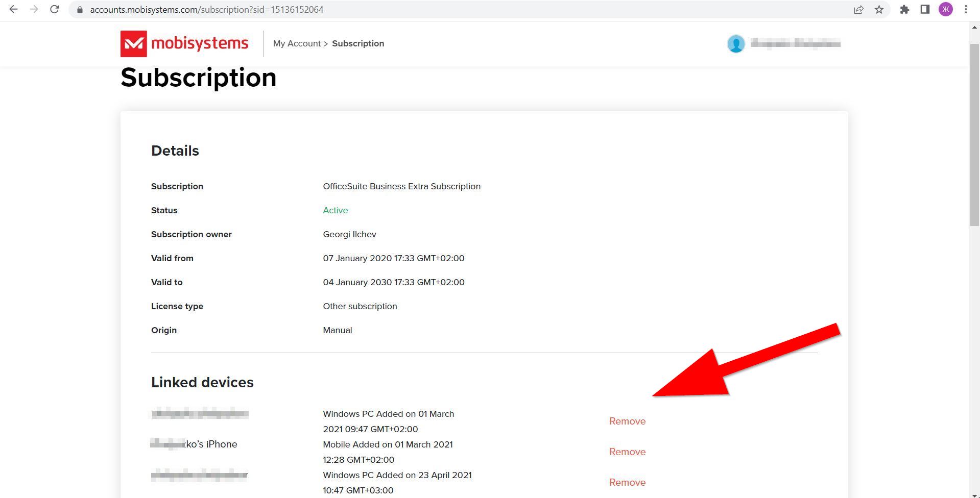Image resolution: width=980 pixels, height=498 pixels.
Task: Bookmark this page with the star
Action: pos(879,10)
